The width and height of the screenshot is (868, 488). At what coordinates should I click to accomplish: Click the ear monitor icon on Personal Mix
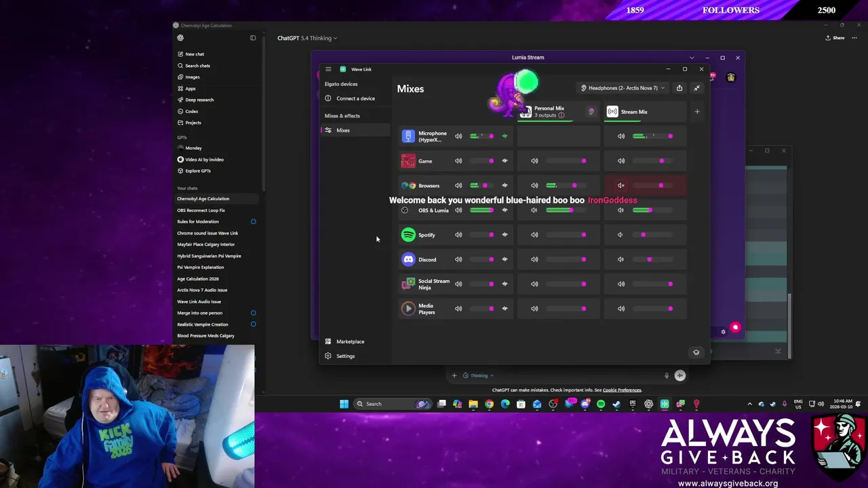[591, 112]
